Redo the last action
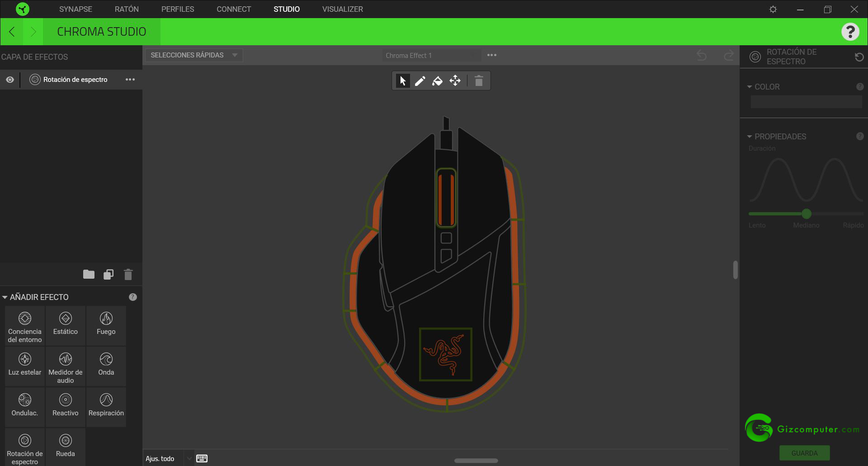 tap(729, 55)
